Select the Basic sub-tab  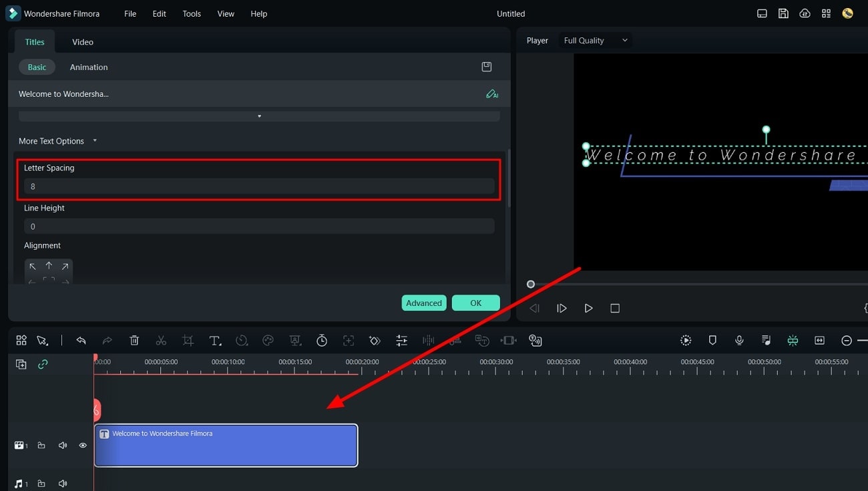tap(37, 67)
